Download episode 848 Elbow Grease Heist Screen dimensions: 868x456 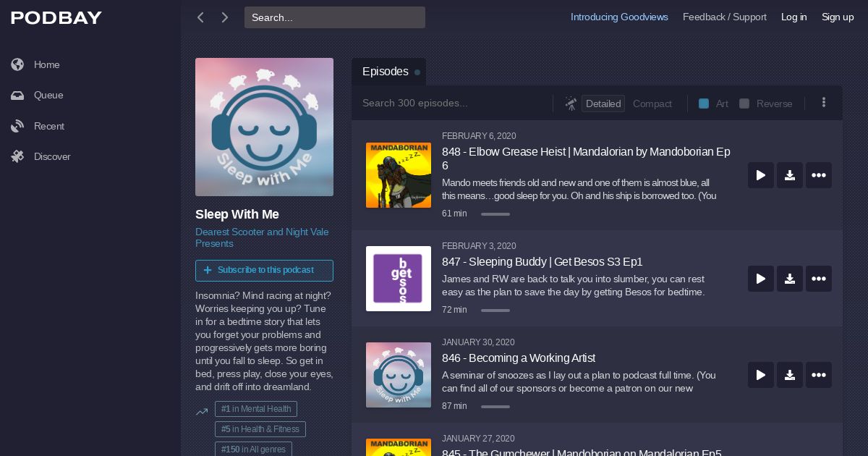pos(790,175)
